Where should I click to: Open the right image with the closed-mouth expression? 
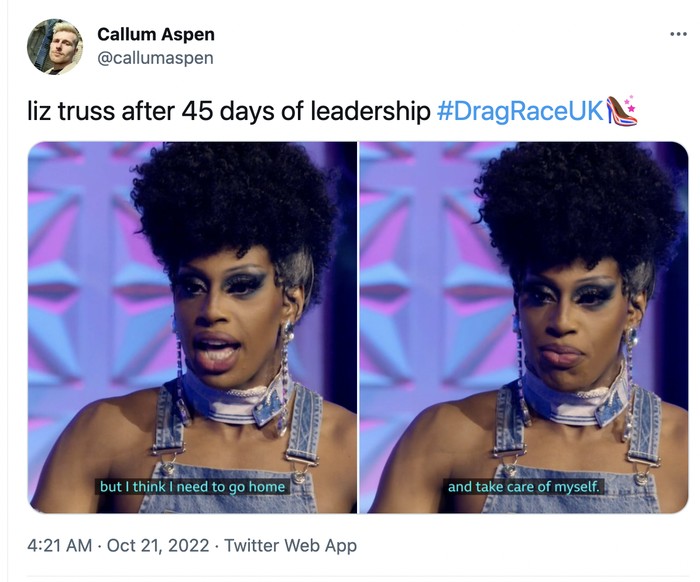524,328
